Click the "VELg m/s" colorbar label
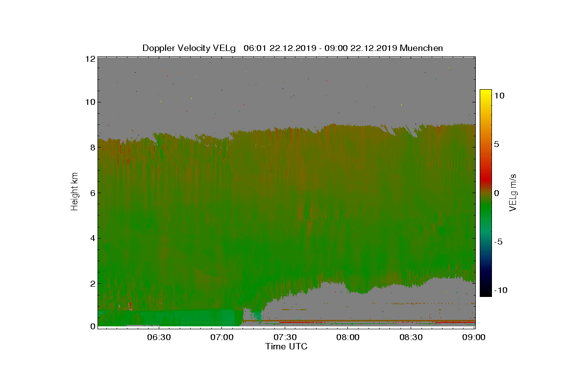The height and width of the screenshot is (392, 588). (x=513, y=192)
